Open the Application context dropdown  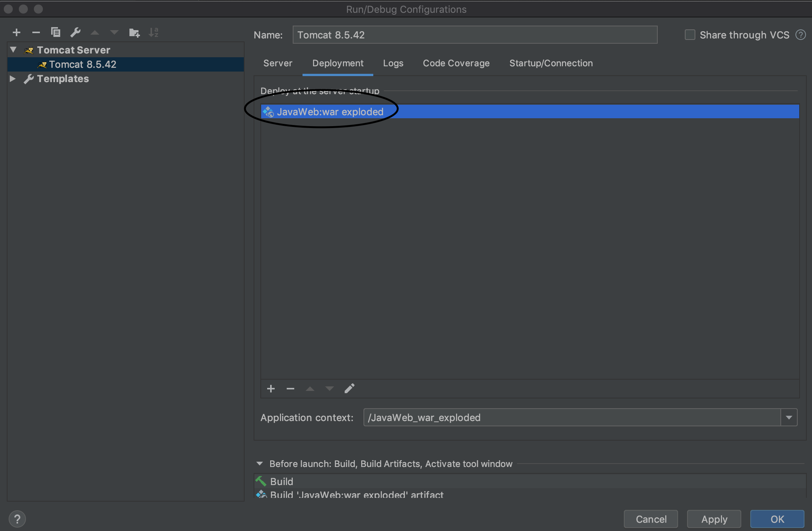789,418
